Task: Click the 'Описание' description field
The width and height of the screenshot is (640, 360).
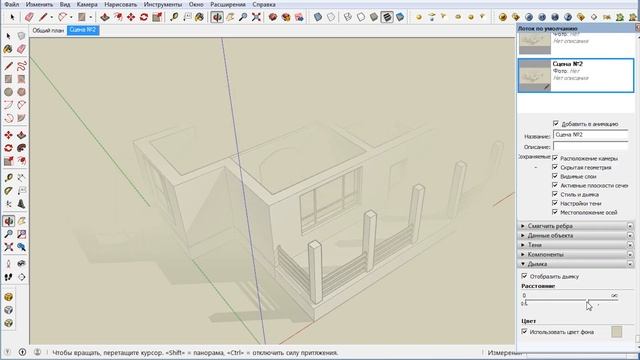Action: click(591, 146)
